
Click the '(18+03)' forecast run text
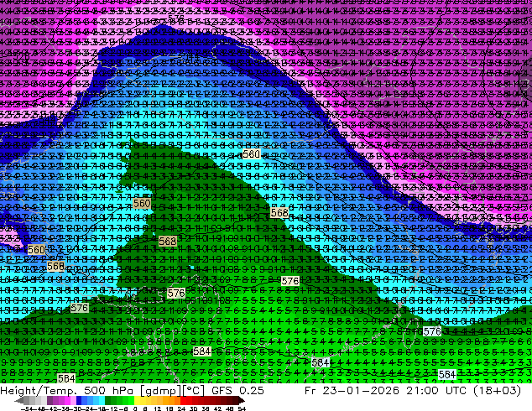coord(497,391)
